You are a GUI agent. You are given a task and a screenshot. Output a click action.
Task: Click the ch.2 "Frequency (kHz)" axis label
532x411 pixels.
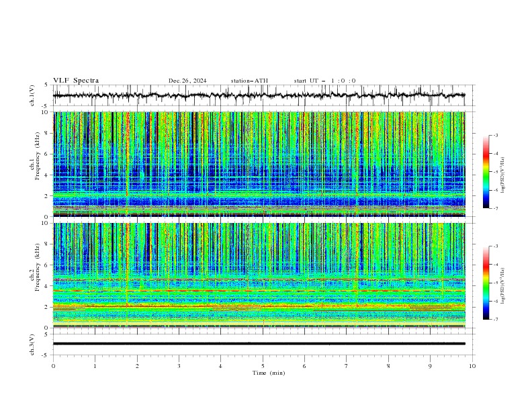pos(37,267)
